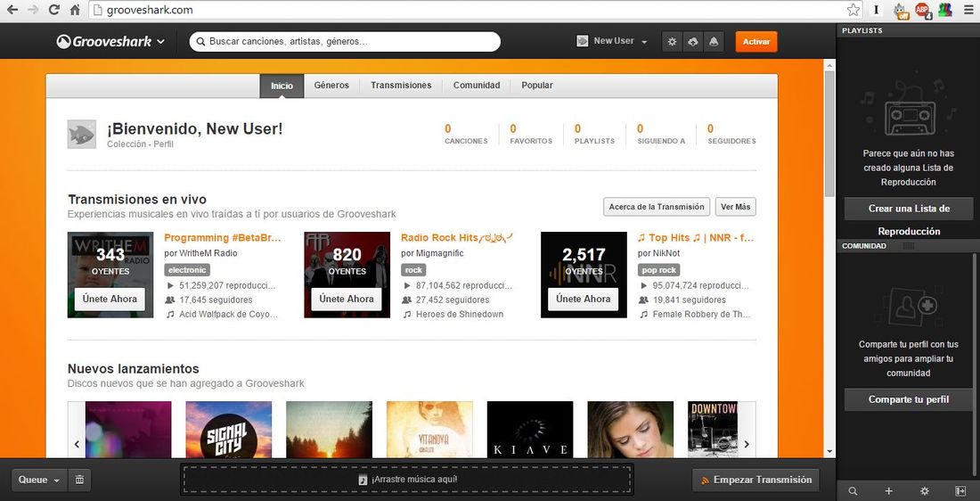This screenshot has height=501, width=980.
Task: Open the Radio Rock Hits broadcast title
Action: pyautogui.click(x=457, y=238)
